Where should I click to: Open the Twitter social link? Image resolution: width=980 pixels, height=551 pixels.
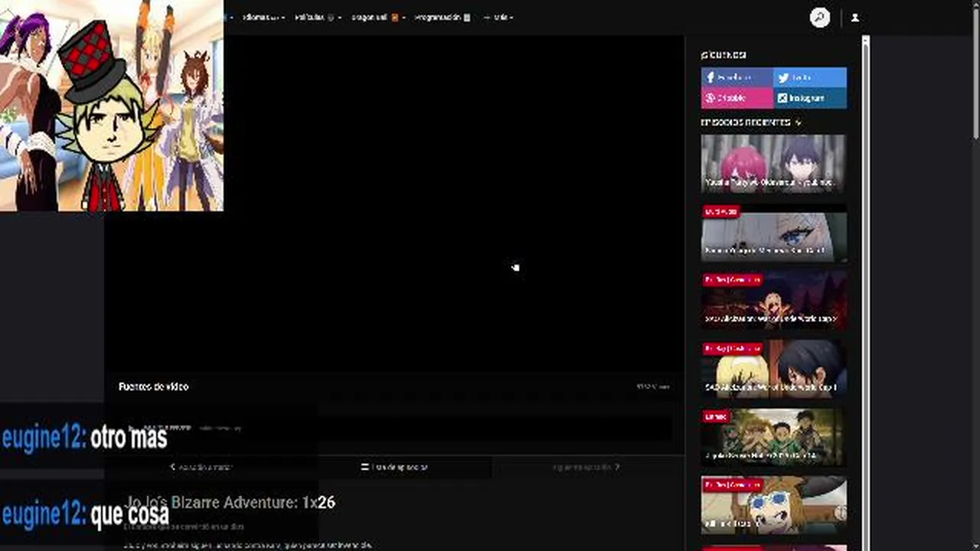coord(810,77)
